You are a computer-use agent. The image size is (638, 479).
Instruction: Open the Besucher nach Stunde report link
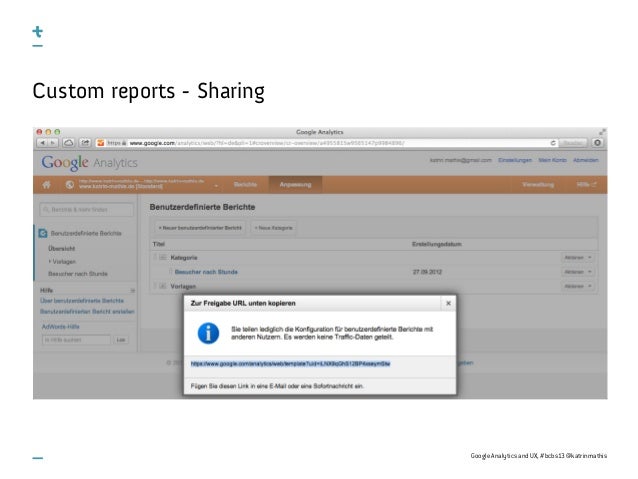click(x=206, y=272)
